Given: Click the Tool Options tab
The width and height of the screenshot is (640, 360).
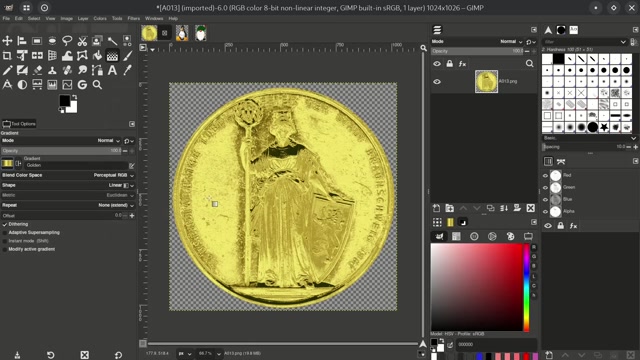Looking at the screenshot, I should pos(19,124).
